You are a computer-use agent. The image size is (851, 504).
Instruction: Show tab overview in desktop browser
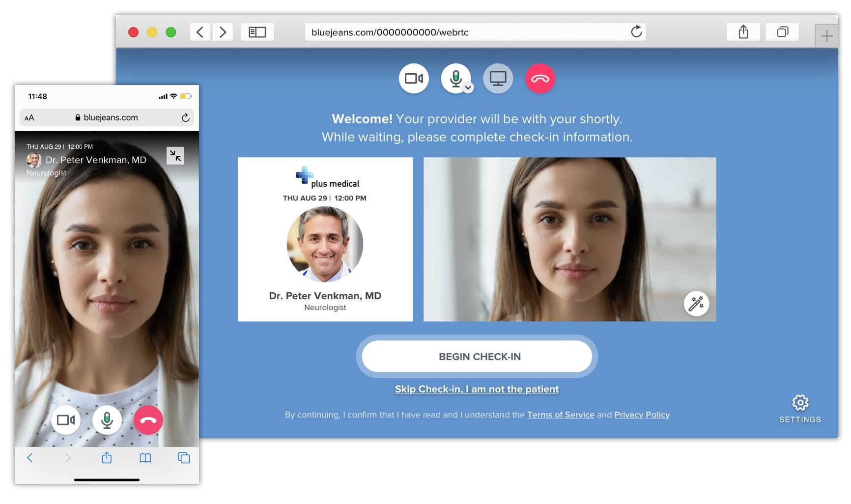click(x=782, y=32)
